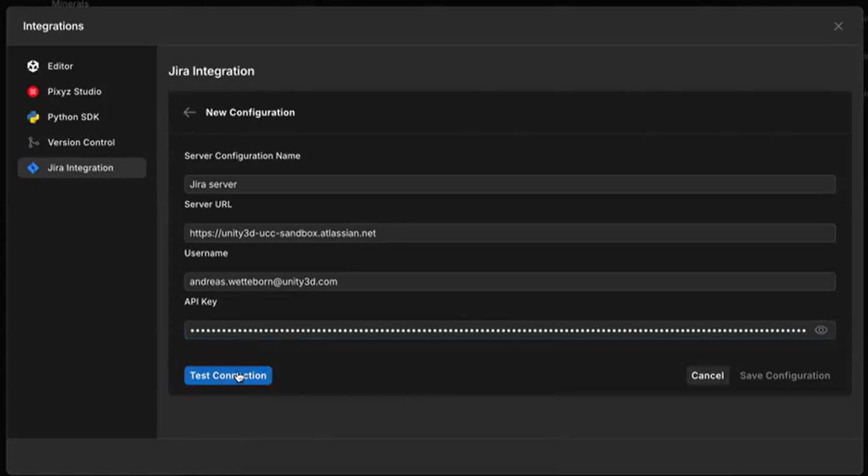Image resolution: width=868 pixels, height=476 pixels.
Task: Click the Unity Editor icon in sidebar
Action: (33, 66)
